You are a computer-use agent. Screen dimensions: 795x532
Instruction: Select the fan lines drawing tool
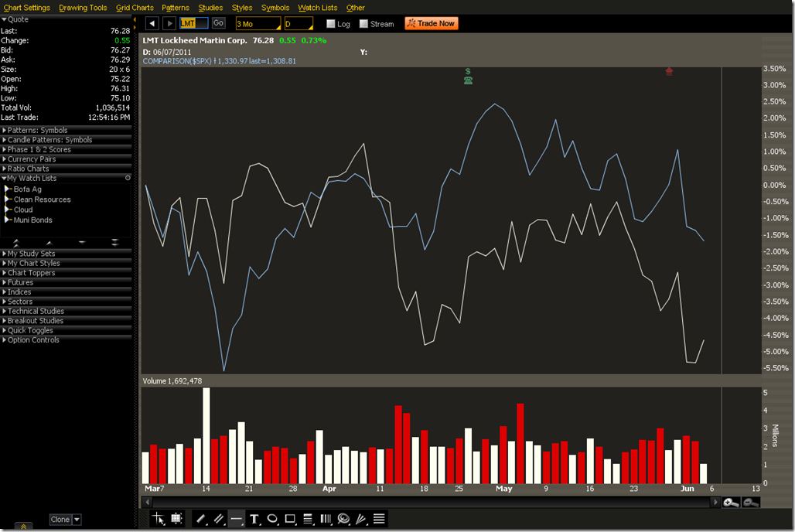tap(361, 518)
